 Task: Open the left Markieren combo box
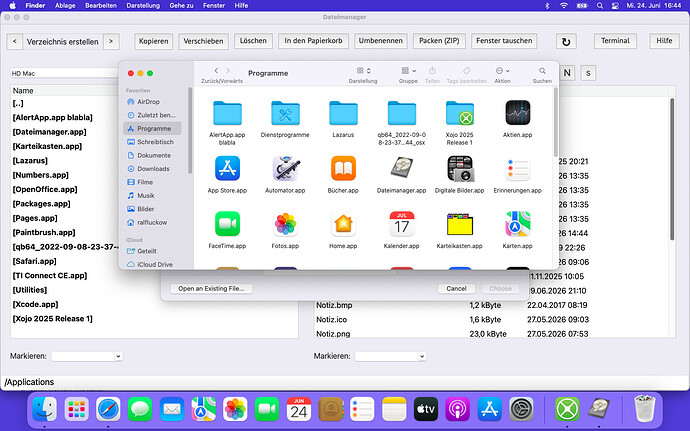point(87,356)
